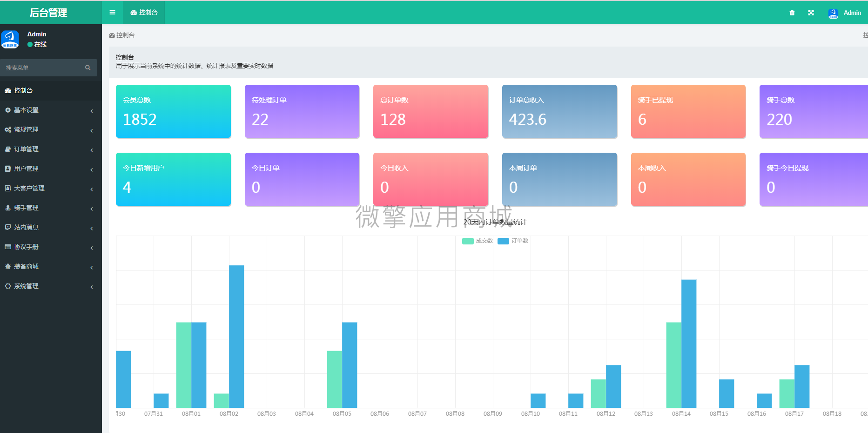Toggle the 成交数 legend swatch

tap(468, 241)
